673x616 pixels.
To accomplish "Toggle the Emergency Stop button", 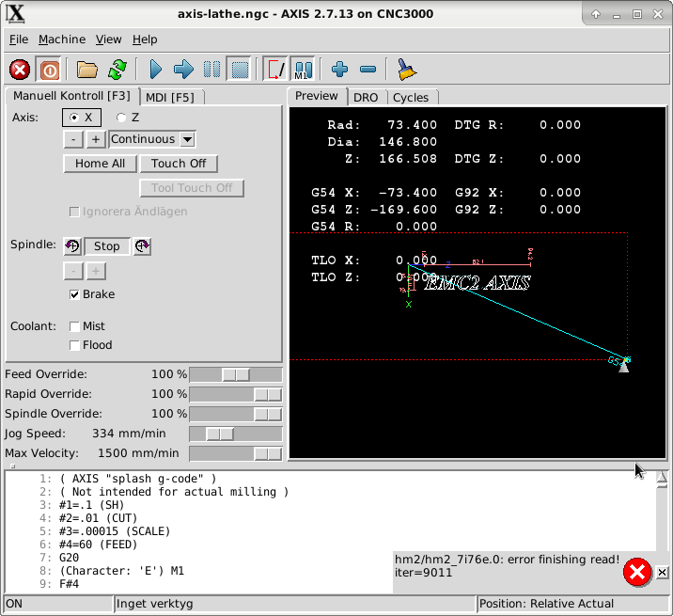I will [20, 70].
